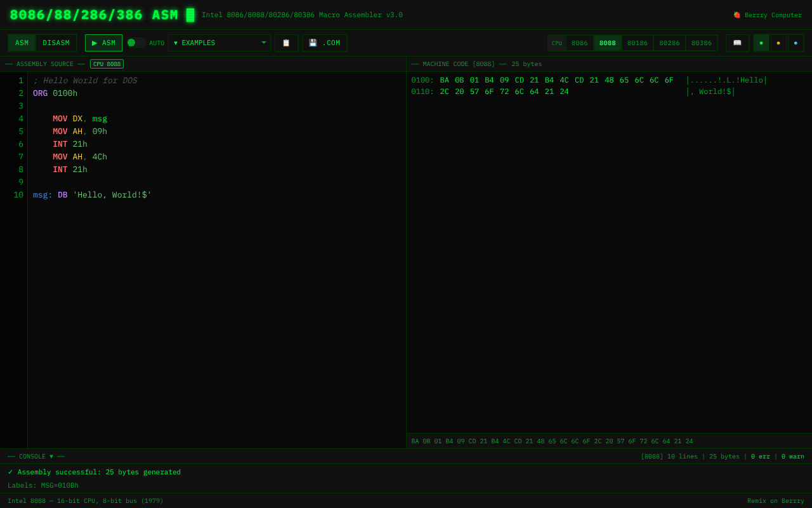
Task: Click the 'MOV AH, 4Ch' source line
Action: click(x=80, y=157)
